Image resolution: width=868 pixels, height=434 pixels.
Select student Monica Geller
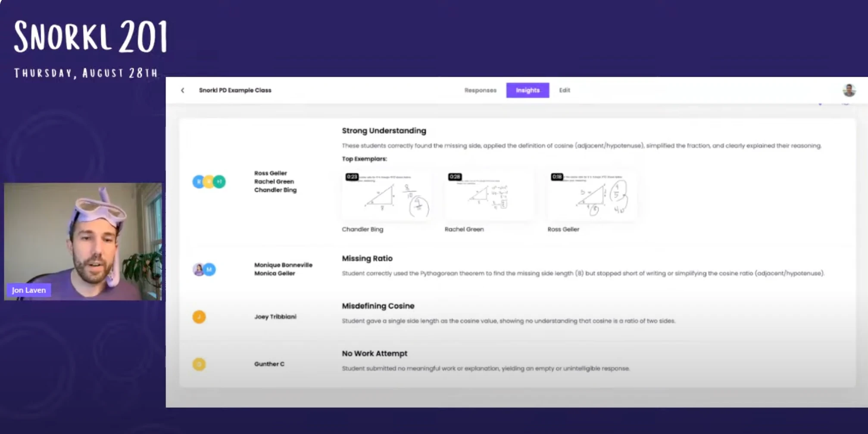275,273
